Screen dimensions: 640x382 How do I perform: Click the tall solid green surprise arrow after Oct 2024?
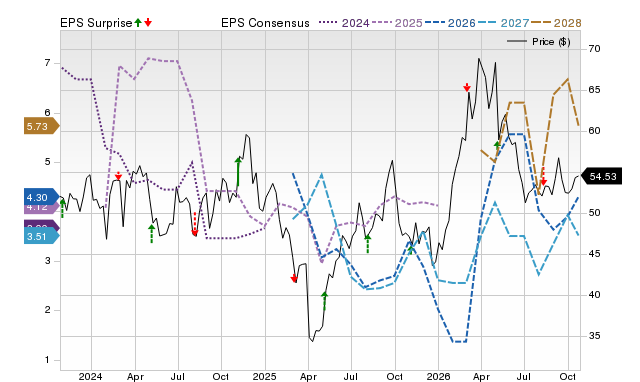(238, 172)
